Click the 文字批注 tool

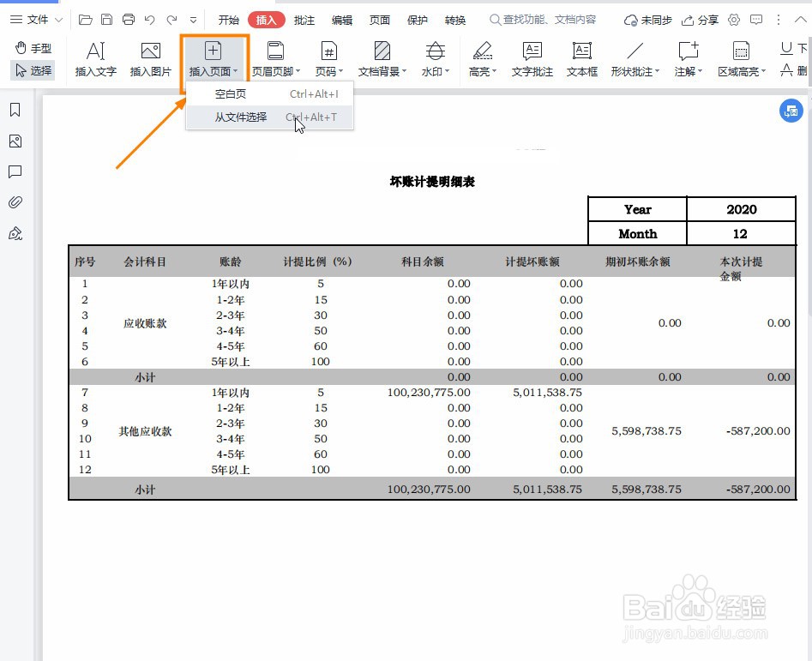tap(532, 59)
